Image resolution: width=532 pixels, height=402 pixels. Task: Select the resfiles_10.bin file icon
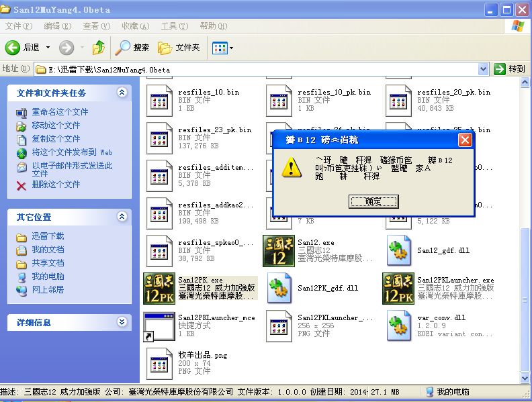point(159,100)
